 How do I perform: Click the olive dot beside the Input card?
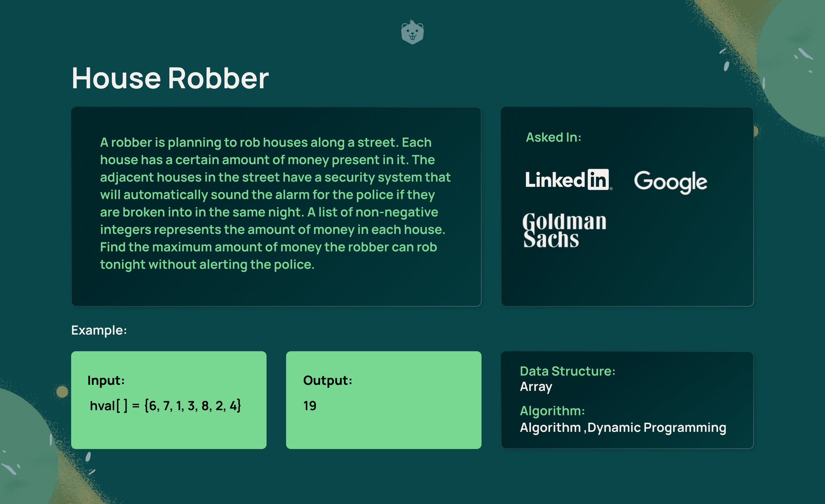(62, 391)
